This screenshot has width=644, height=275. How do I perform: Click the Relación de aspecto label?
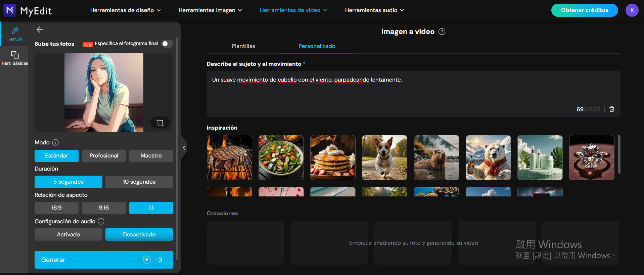[61, 195]
